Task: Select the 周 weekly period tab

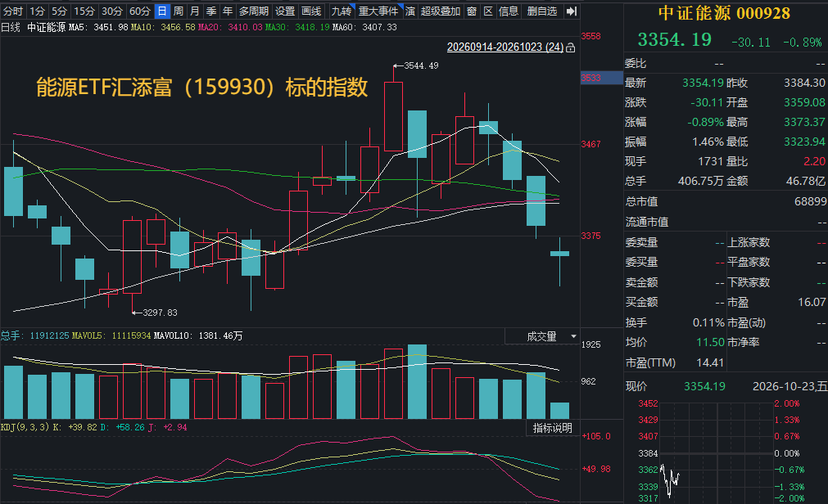Action: click(x=178, y=11)
